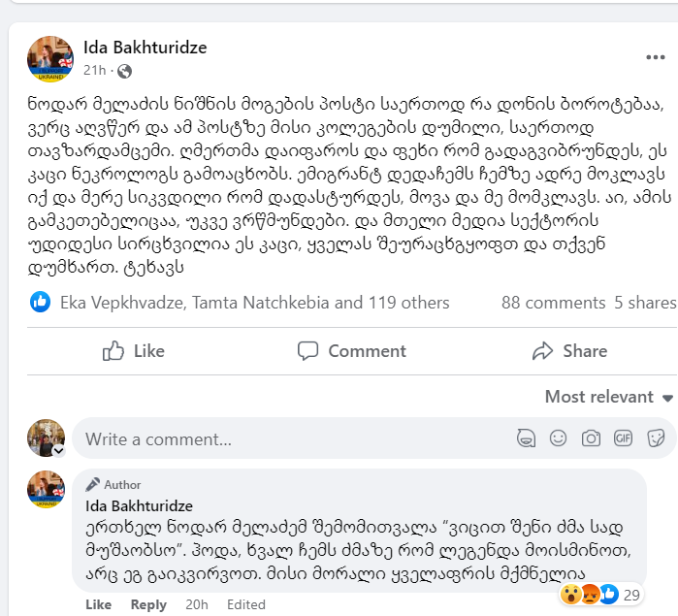Click the public globe privacy icon
This screenshot has height=616, width=678.
tap(124, 71)
